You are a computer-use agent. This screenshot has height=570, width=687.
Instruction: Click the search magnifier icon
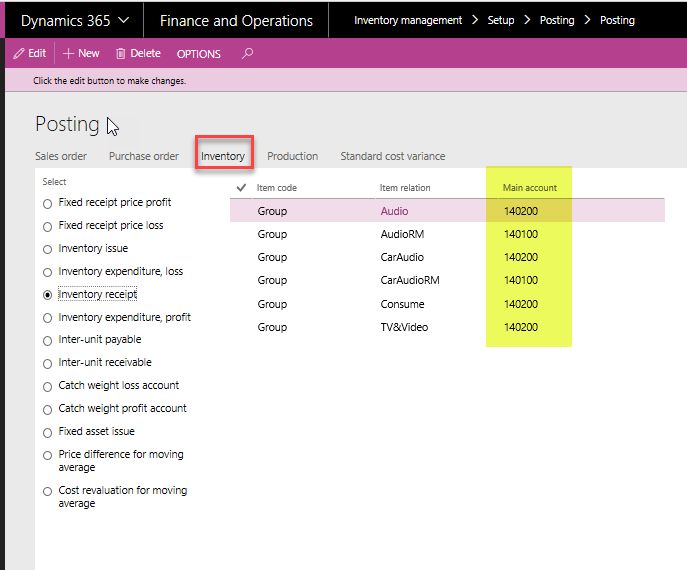pos(247,54)
